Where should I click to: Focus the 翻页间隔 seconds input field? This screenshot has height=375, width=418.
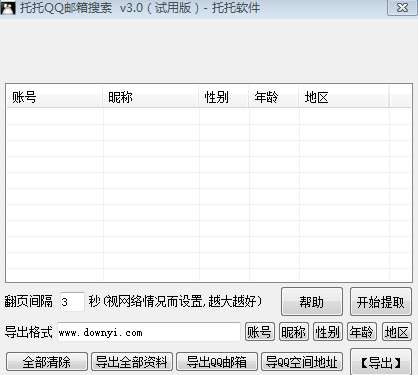pos(71,302)
